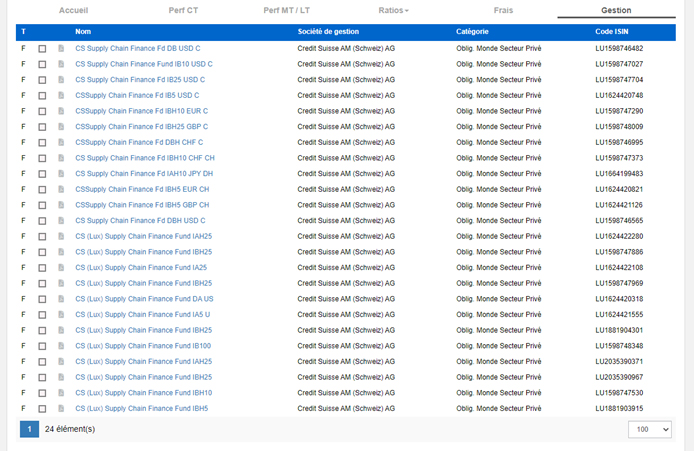Screen dimensions: 694x451
Task: Click ISIN code LU1624421126
Action: coord(619,204)
